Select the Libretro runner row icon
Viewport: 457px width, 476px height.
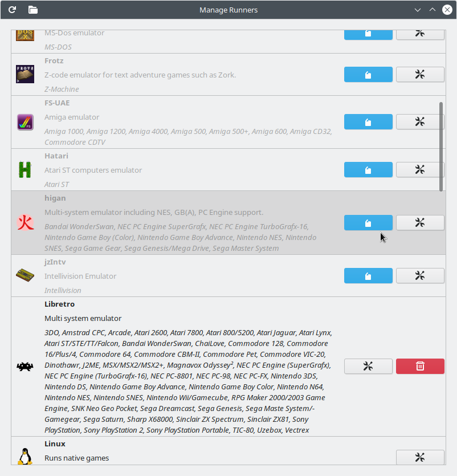pos(25,367)
